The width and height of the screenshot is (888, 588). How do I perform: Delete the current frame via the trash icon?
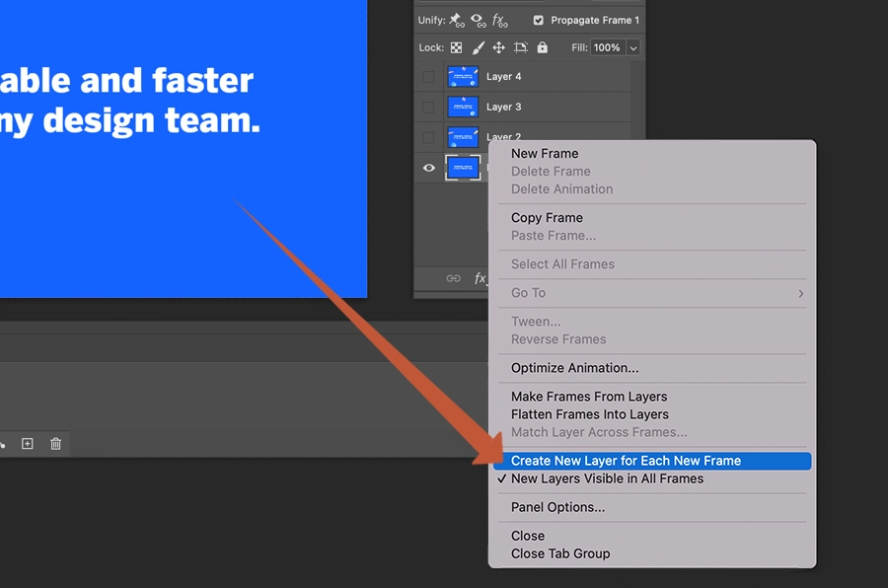tap(55, 444)
